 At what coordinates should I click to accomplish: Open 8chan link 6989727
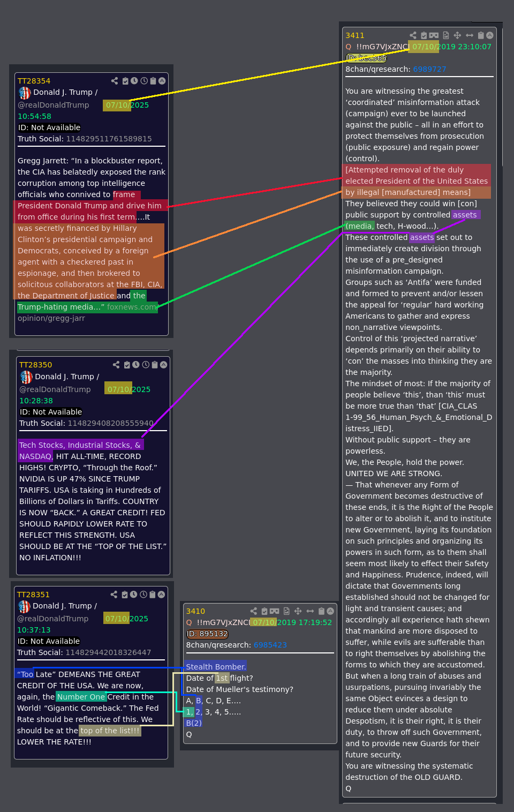coord(429,69)
